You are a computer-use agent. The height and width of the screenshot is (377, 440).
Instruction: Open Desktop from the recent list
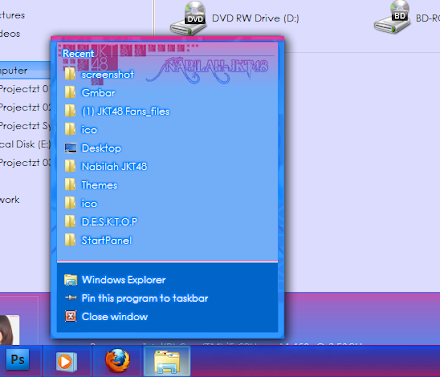(x=167, y=148)
